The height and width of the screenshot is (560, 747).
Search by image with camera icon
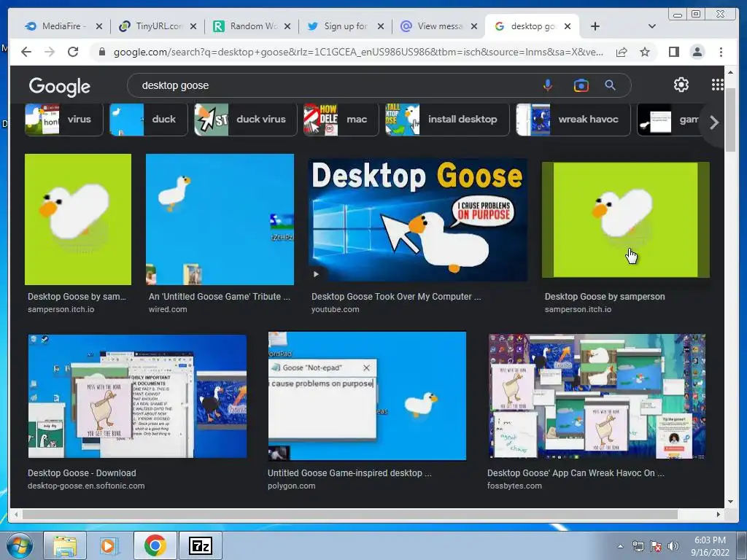tap(581, 86)
